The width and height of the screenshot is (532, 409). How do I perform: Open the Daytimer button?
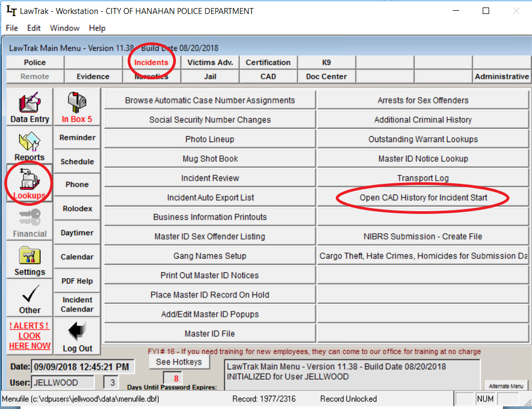point(77,233)
